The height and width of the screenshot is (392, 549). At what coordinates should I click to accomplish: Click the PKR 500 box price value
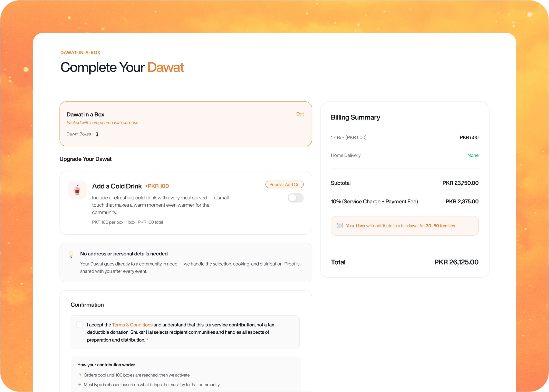469,137
